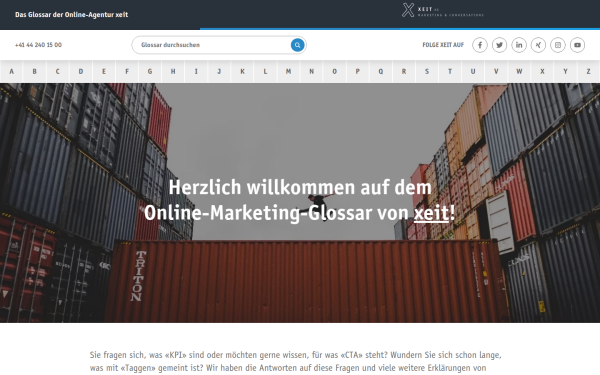Select letter D in glossary index
The image size is (600, 375).
click(x=81, y=71)
